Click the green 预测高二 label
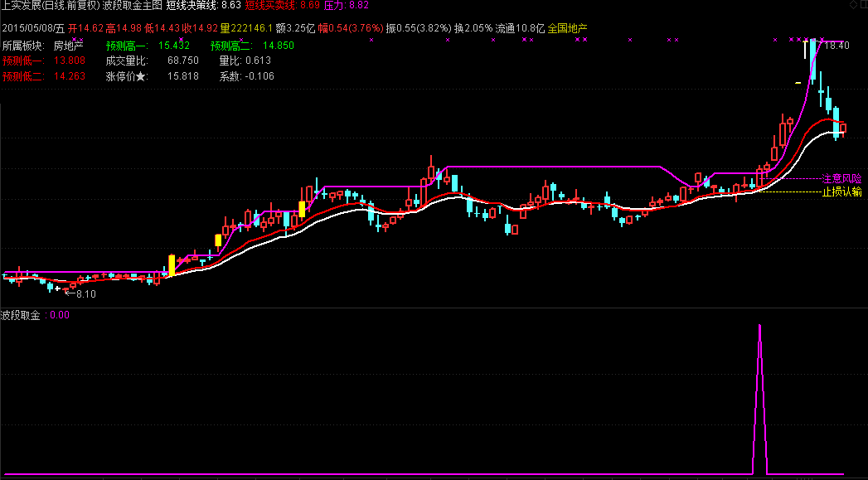Viewport: 868px width, 480px height. point(231,46)
